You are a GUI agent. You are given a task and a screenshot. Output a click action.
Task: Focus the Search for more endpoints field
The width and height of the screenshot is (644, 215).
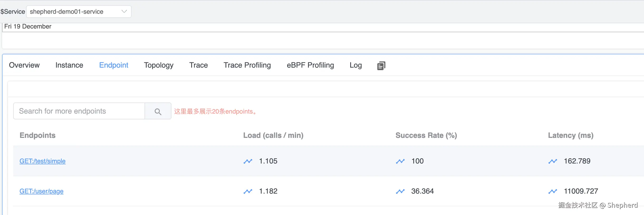tap(79, 111)
